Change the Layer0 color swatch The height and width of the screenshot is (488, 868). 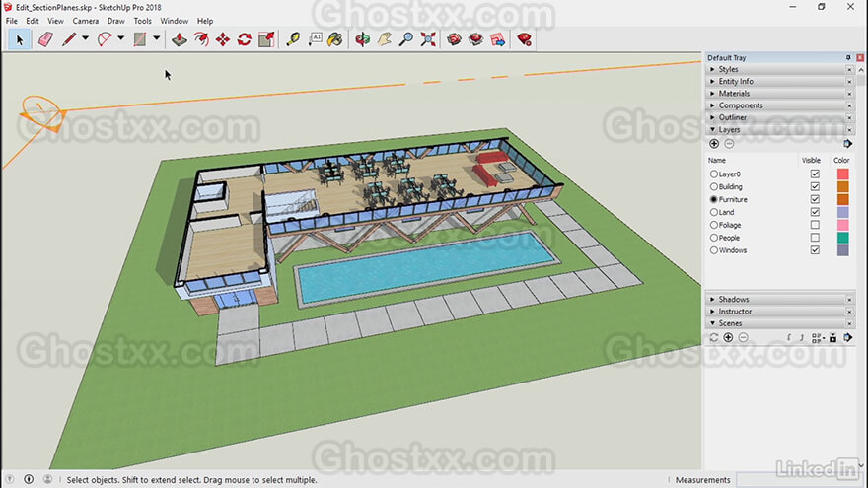pos(842,174)
